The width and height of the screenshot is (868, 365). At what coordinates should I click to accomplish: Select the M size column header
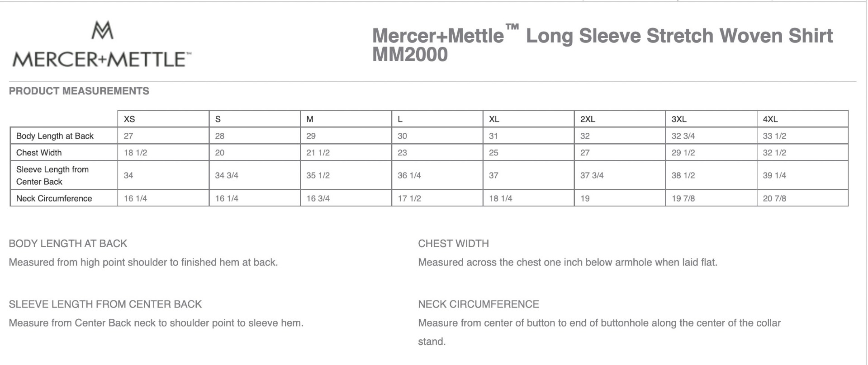tap(310, 119)
